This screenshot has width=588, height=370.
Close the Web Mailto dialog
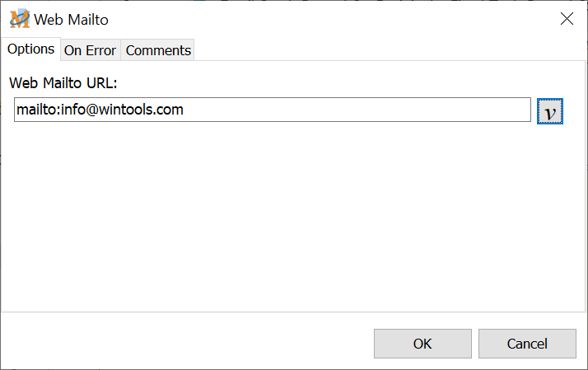[567, 19]
